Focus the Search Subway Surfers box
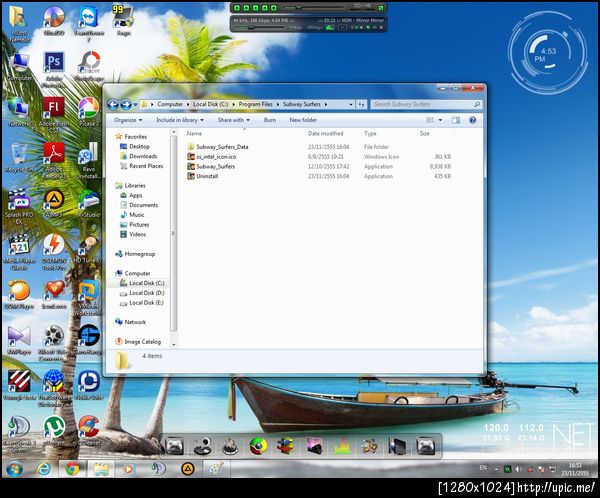 (x=426, y=104)
